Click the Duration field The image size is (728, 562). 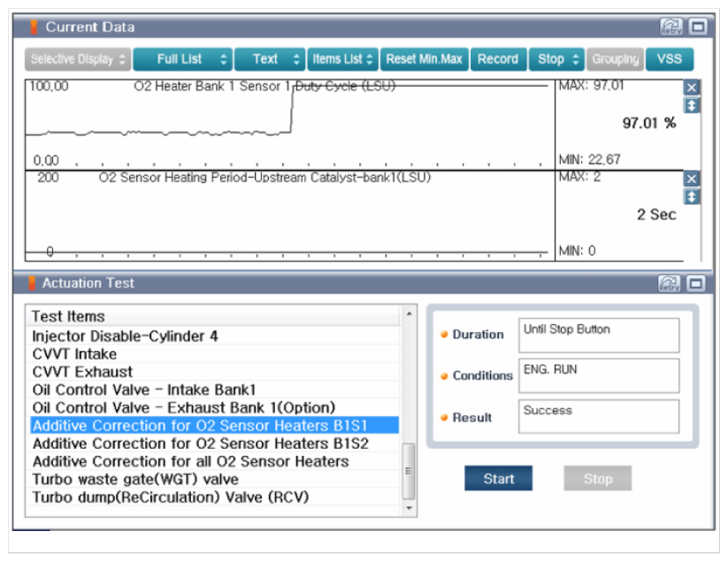(598, 335)
